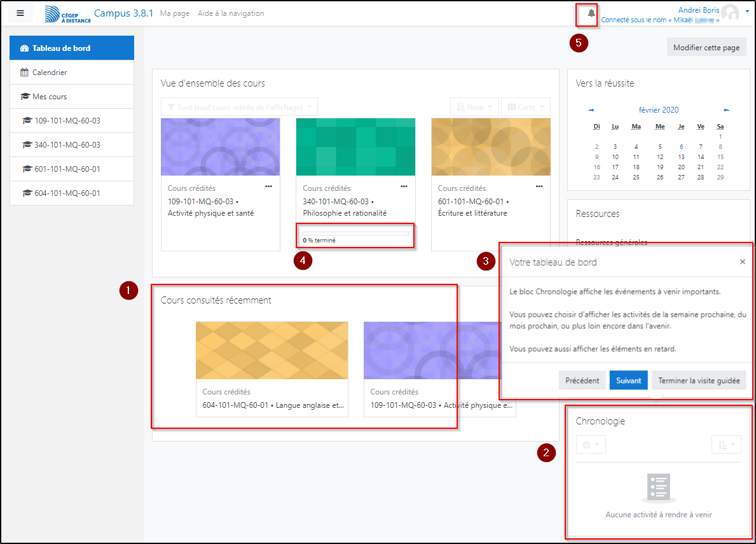Click the Modifier cette page button
Viewport: 756px width, 544px height.
tap(706, 48)
